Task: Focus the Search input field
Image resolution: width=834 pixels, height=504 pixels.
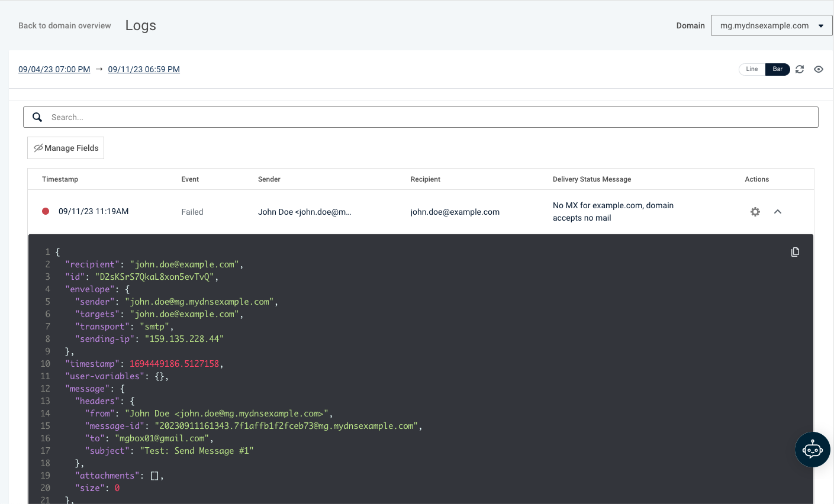Action: click(x=421, y=117)
